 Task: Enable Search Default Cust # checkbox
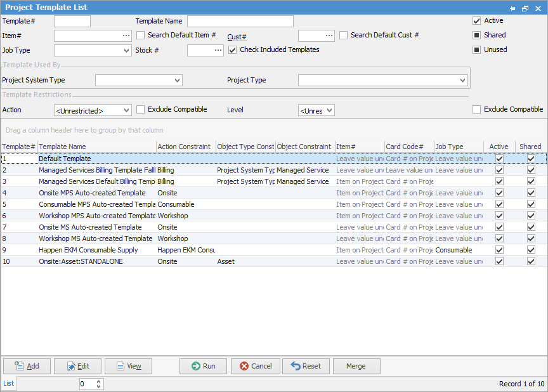tap(343, 36)
